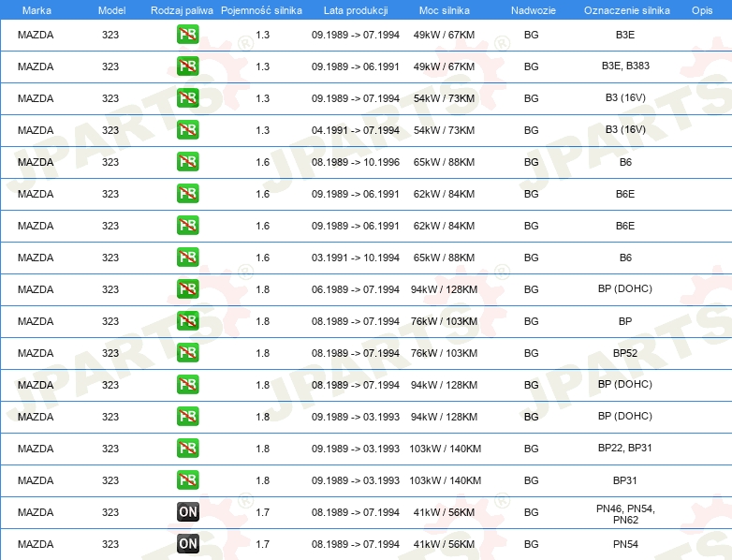Click the petrol icon in the BP22, BP31 row

pyautogui.click(x=187, y=449)
